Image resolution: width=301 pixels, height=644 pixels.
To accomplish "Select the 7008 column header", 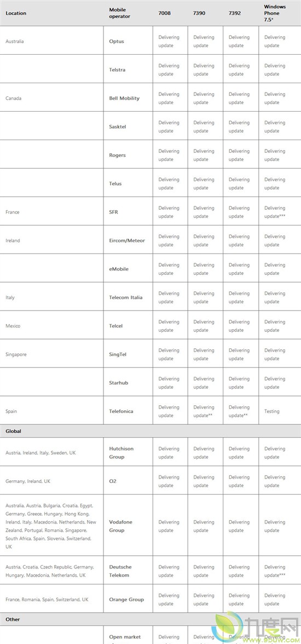I will [164, 13].
